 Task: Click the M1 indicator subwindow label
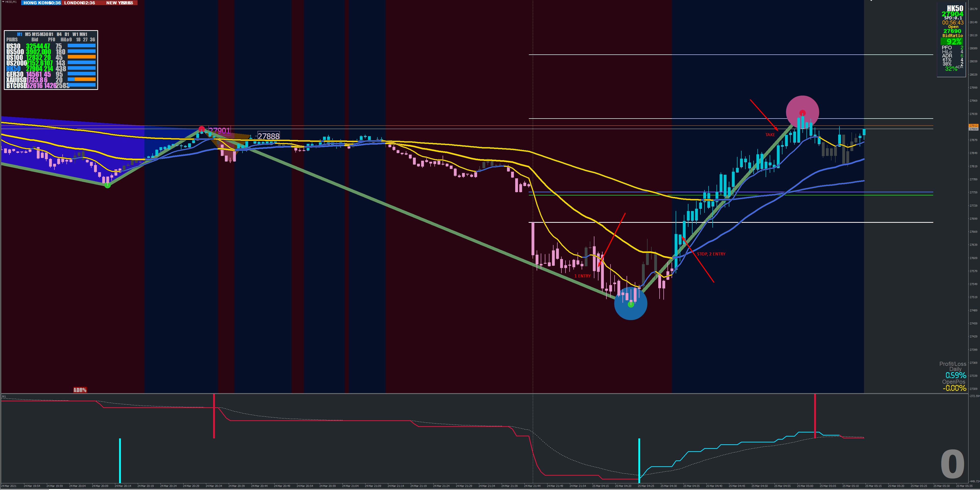coord(4,396)
